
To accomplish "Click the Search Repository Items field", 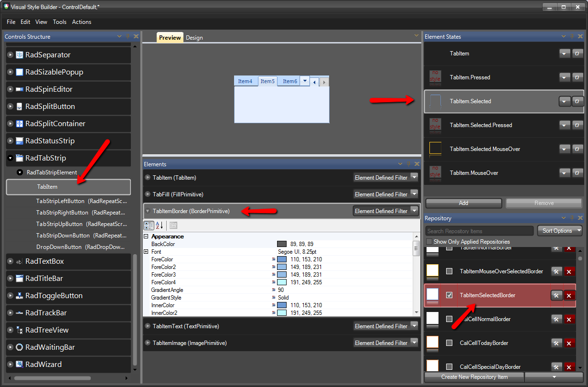I will 480,231.
